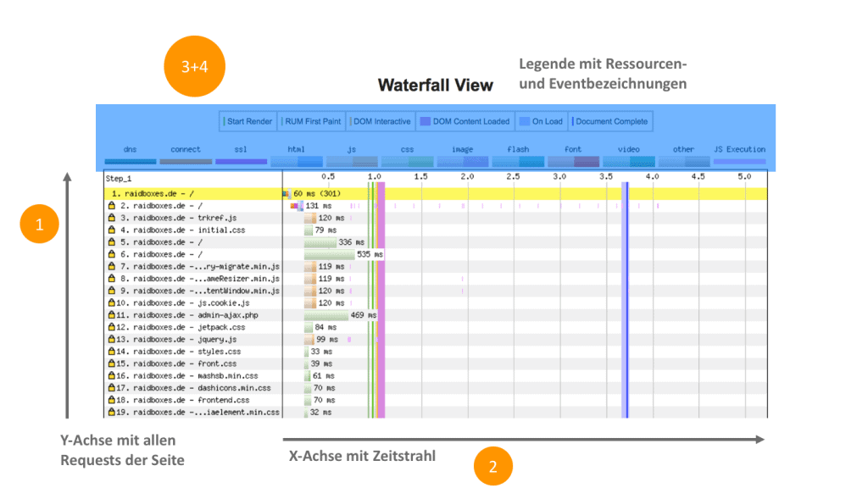The image size is (868, 488).
Task: Click the 2.0 second mark on time axis
Action: point(467,176)
